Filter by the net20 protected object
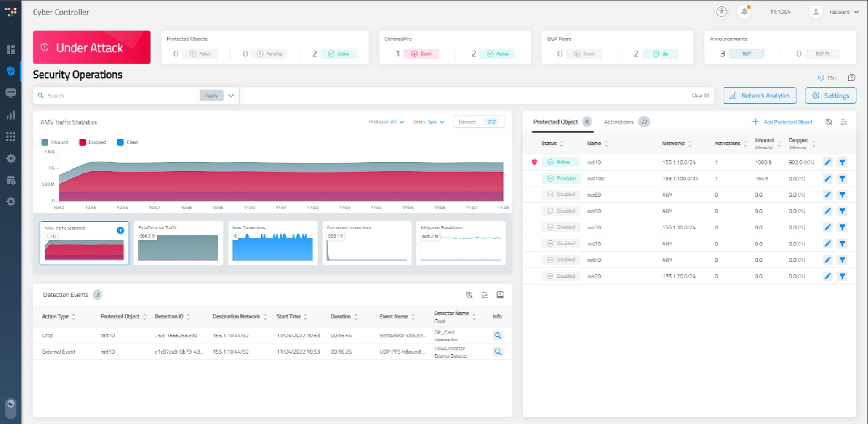 coord(842,276)
